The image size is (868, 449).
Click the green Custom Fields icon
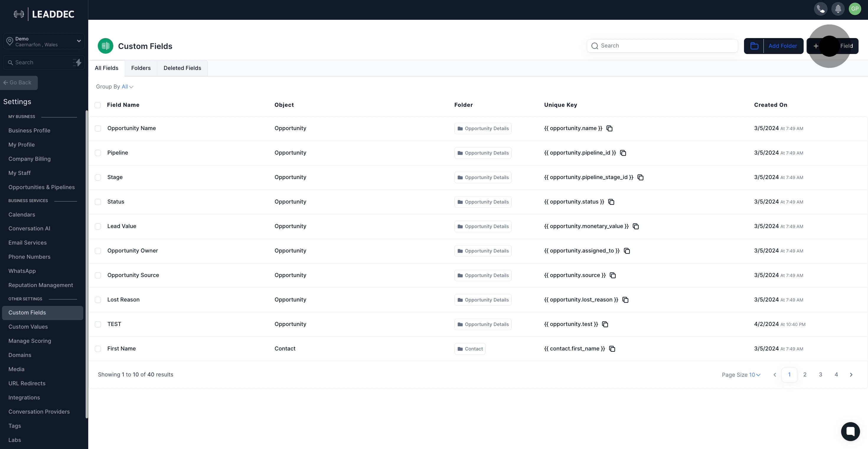[105, 46]
